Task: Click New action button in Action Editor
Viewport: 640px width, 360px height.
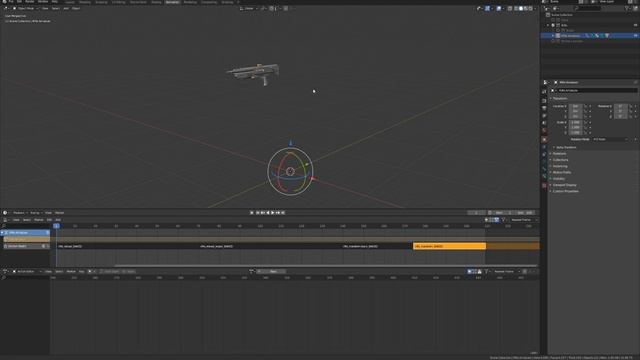Action: pos(272,271)
